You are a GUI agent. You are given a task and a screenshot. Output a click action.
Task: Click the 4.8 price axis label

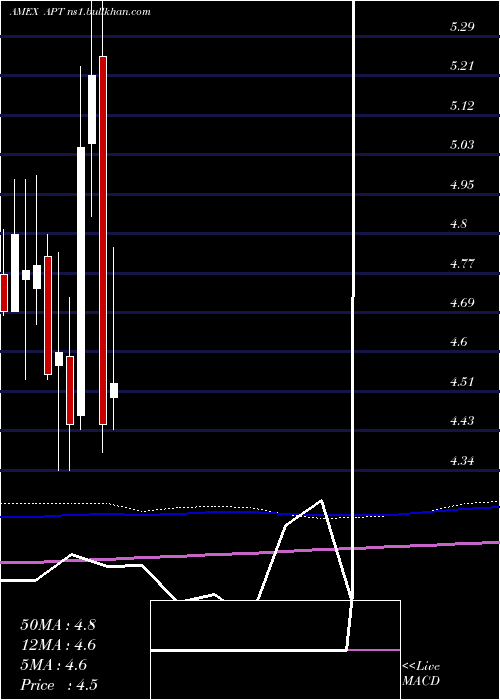458,224
